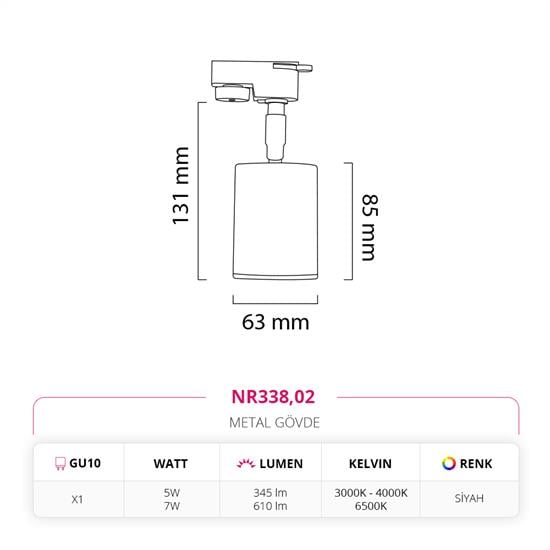Screen dimensions: 550x550
Task: Click the 6500K color temperature value
Action: [x=371, y=506]
